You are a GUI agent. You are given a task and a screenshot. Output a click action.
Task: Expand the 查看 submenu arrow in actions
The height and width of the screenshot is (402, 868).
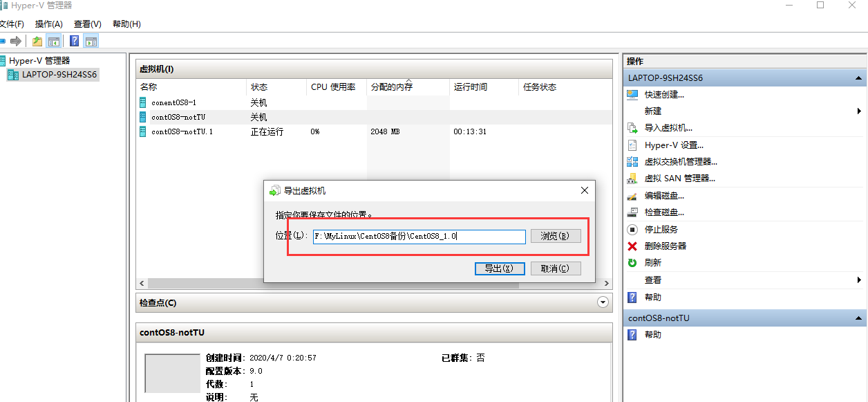coord(859,280)
